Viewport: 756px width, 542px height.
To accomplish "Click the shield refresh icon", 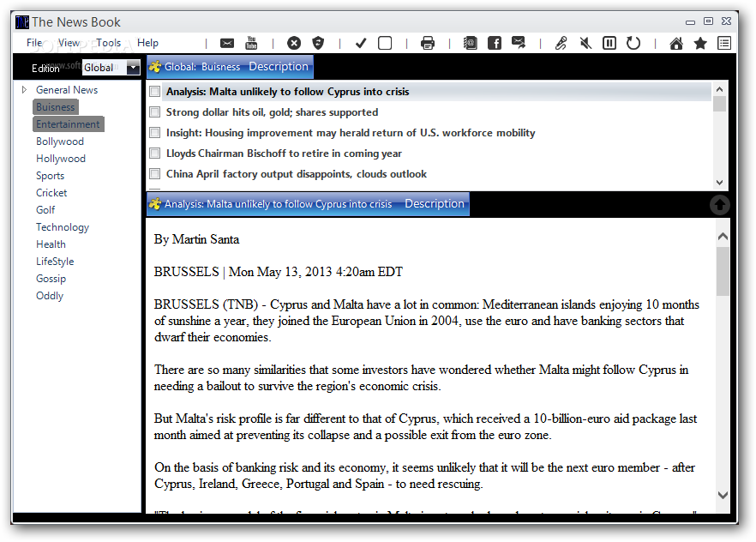I will [x=318, y=44].
